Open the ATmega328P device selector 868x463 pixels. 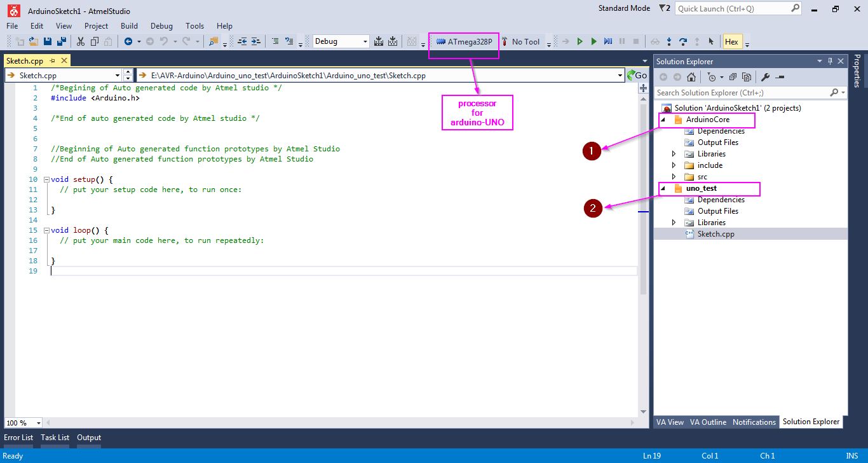click(464, 41)
